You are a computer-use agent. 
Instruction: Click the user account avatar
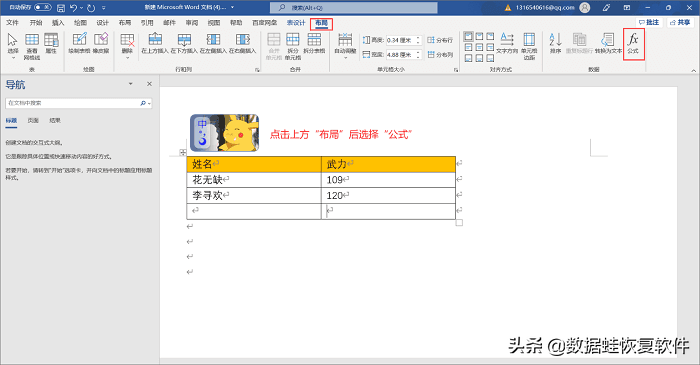point(584,8)
